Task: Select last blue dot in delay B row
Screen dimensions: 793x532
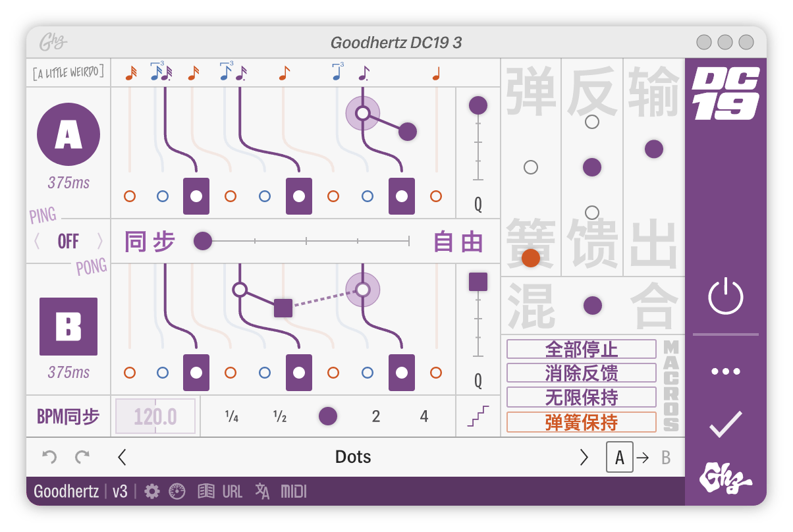Action: 368,373
